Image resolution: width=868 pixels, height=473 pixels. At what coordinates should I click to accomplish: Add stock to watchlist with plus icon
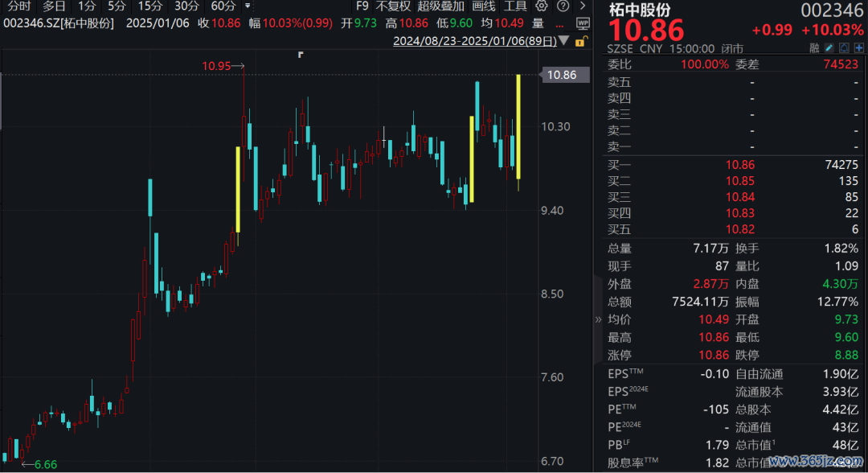tap(858, 48)
